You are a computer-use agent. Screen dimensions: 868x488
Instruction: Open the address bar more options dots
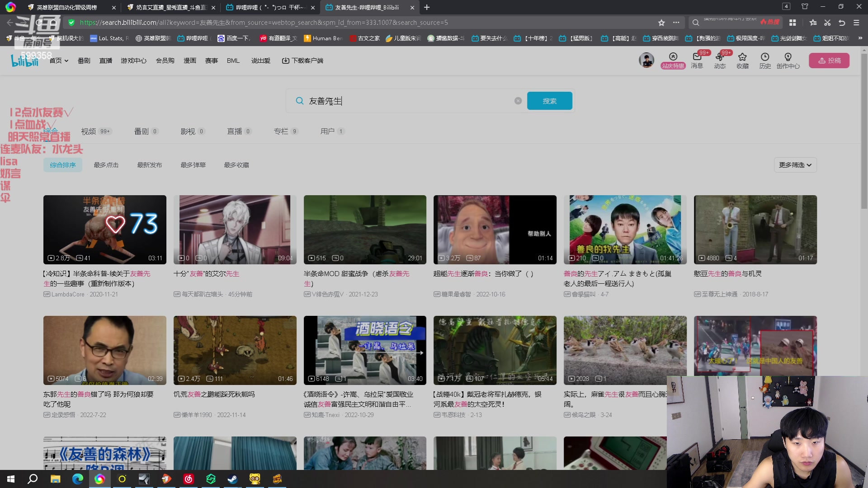coord(676,22)
